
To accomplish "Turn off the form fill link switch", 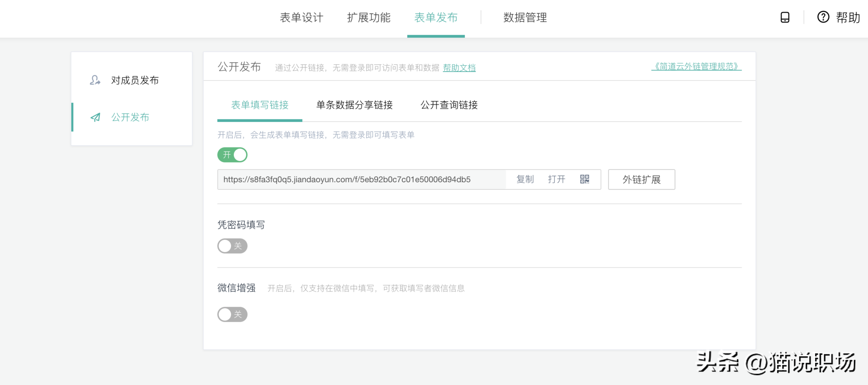I will [232, 155].
